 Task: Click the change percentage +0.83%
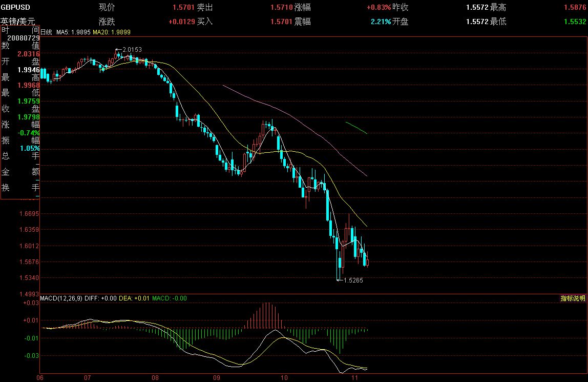click(x=379, y=7)
